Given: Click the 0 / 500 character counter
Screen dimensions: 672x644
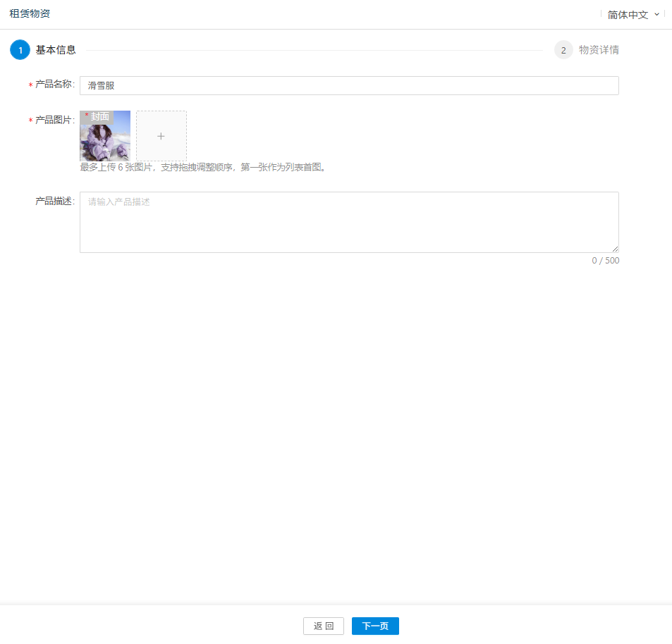Looking at the screenshot, I should (x=605, y=260).
